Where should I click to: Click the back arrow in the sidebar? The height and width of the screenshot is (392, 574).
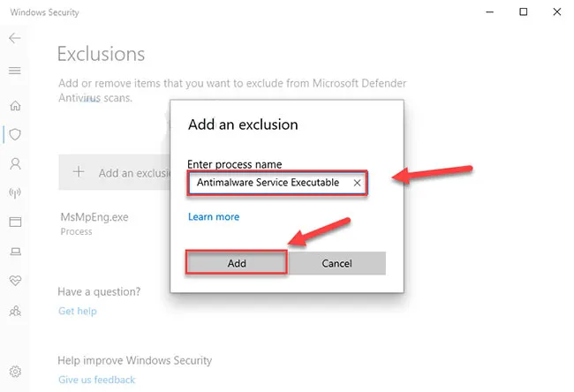point(14,39)
